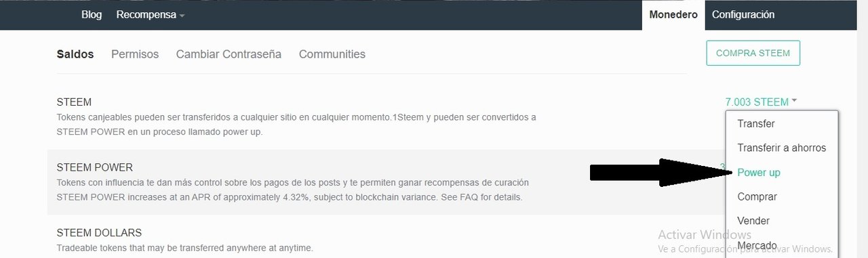Click the caret next to Recompensa
The height and width of the screenshot is (258, 868).
182,16
